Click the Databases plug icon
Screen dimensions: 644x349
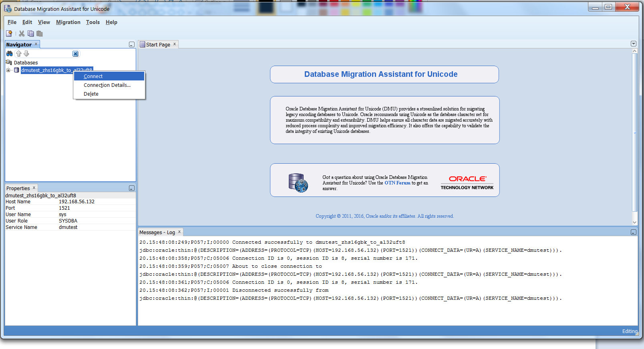[9, 62]
